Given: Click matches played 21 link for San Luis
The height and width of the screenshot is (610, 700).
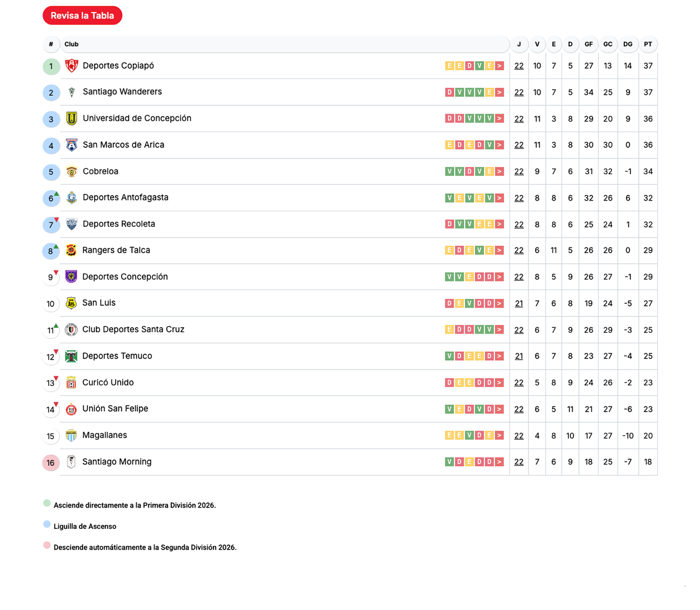Looking at the screenshot, I should (x=519, y=304).
